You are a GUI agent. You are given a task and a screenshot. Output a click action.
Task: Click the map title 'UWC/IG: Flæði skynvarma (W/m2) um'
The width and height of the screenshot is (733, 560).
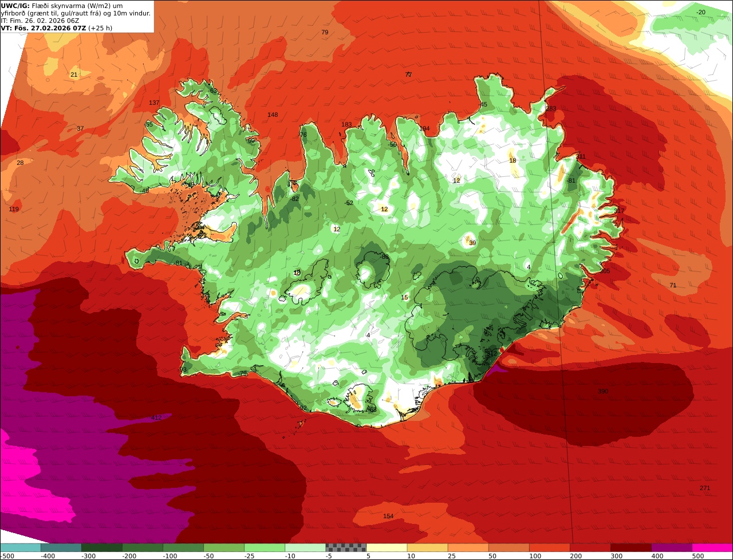tap(62, 6)
